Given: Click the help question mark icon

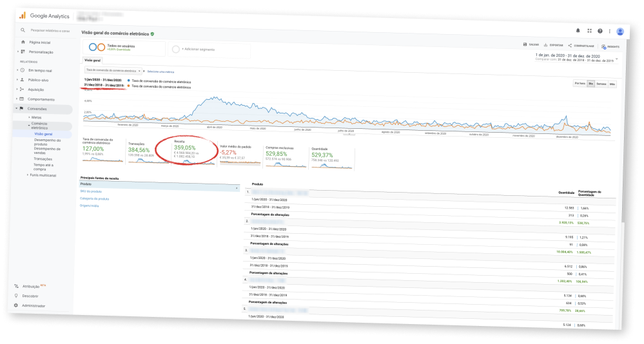Looking at the screenshot, I should pyautogui.click(x=600, y=31).
